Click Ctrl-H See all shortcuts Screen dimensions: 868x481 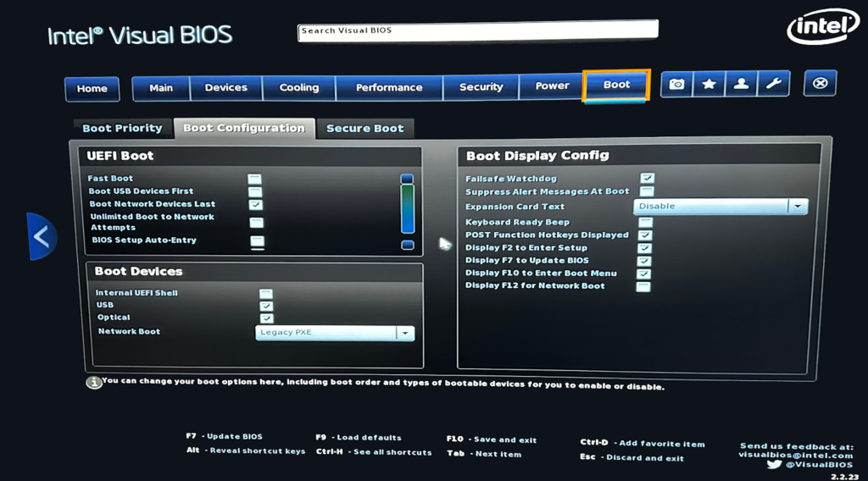click(x=374, y=451)
